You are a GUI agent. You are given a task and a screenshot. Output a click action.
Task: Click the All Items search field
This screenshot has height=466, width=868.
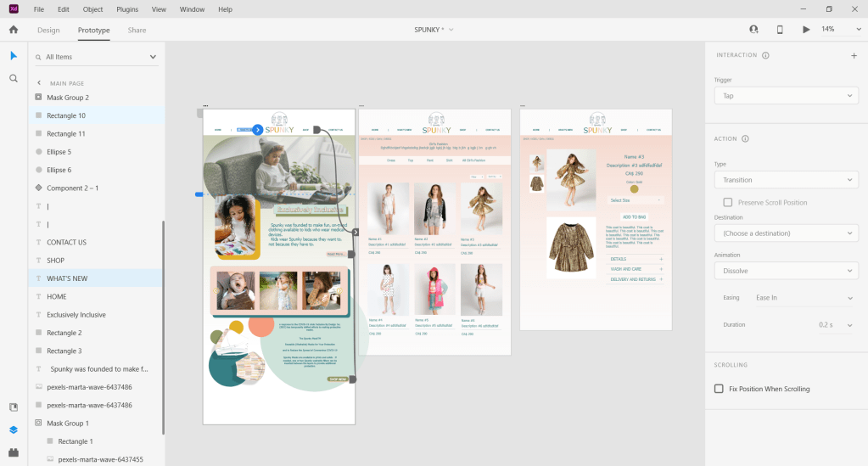point(93,57)
